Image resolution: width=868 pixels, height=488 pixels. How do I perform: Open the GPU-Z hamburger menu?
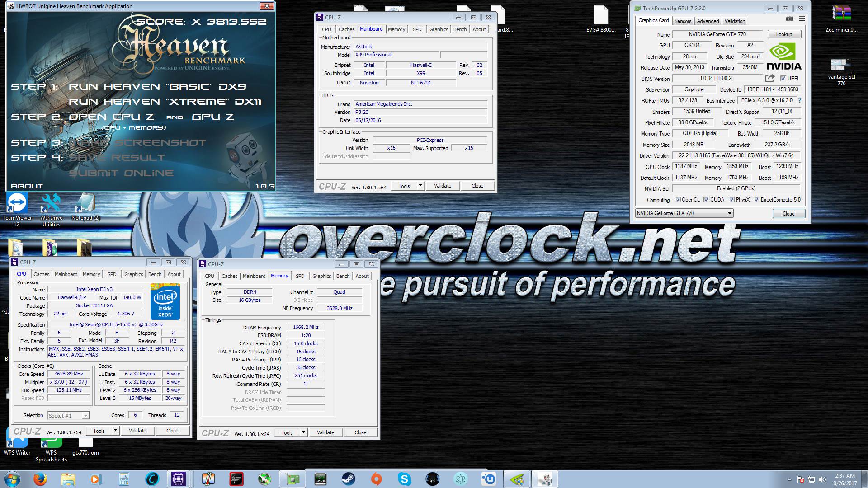pyautogui.click(x=802, y=19)
